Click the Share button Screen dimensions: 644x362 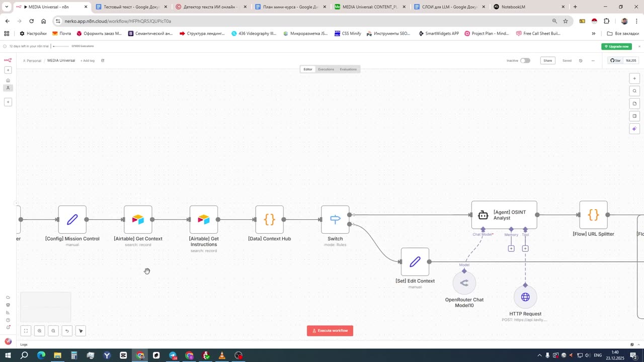tap(548, 61)
